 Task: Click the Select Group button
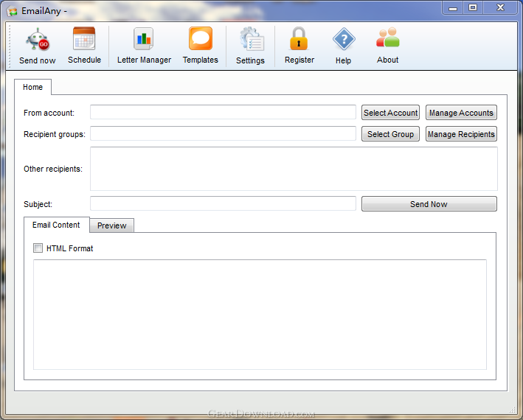[390, 134]
